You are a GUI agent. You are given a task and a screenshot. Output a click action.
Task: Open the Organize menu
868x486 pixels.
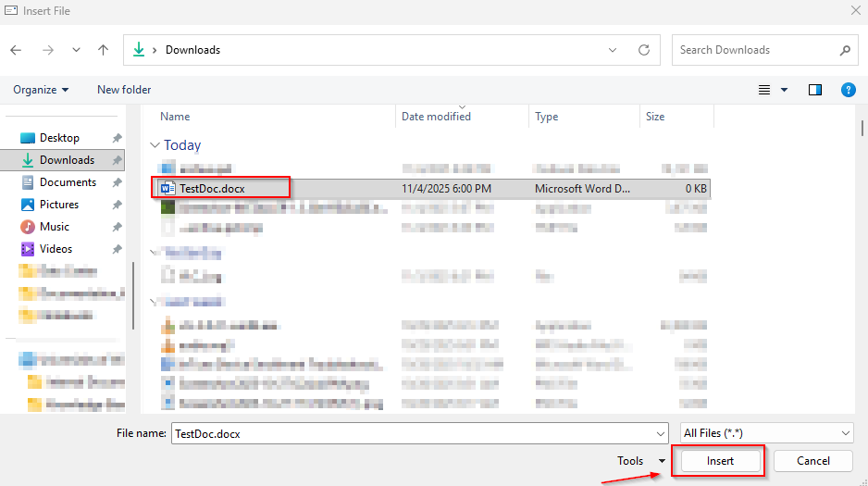(41, 90)
